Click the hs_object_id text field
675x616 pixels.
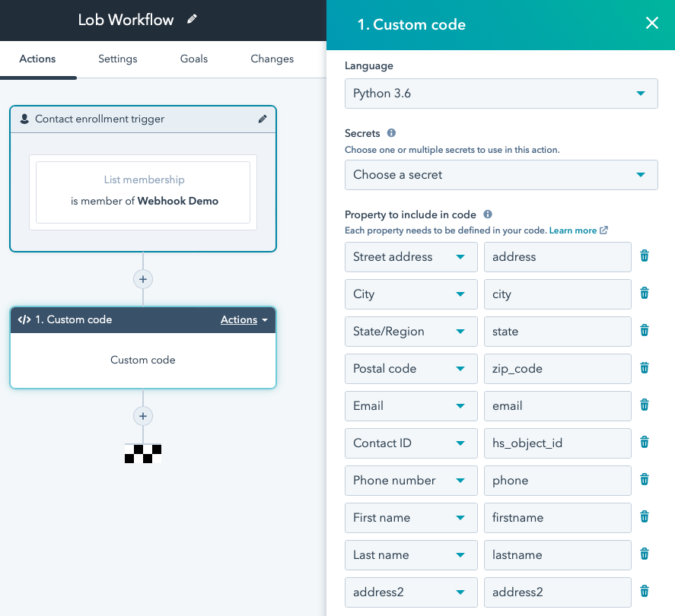[x=557, y=443]
